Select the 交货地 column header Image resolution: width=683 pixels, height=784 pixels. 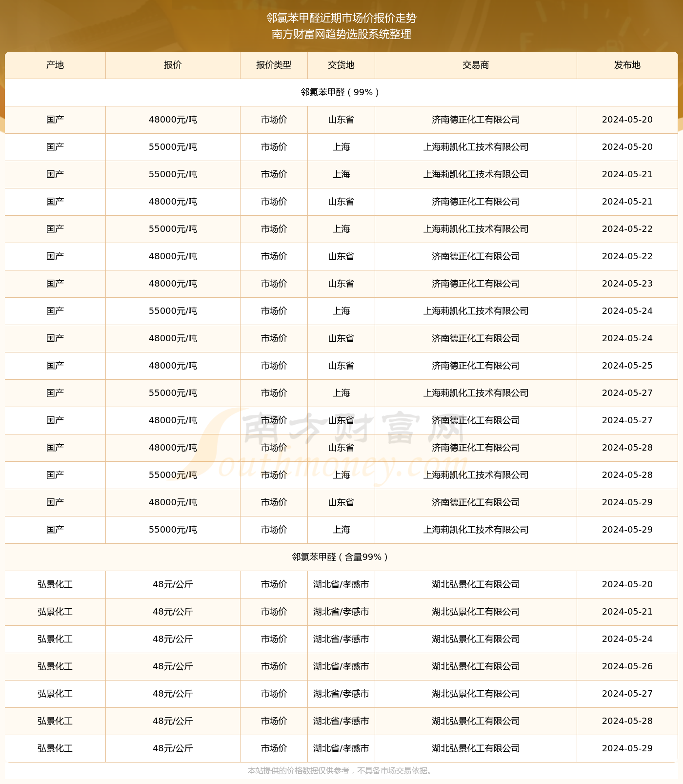pyautogui.click(x=341, y=65)
